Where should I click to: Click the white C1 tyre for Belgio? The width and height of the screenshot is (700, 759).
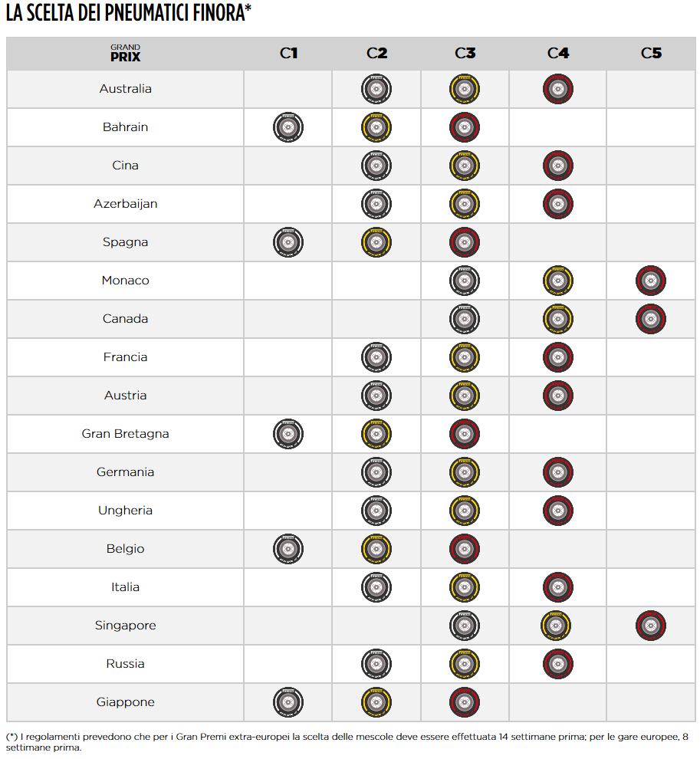click(288, 549)
